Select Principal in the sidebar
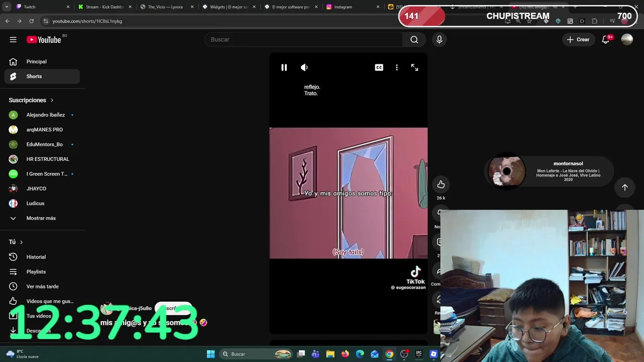Screen dimensions: 644x362 [x=42, y=61]
